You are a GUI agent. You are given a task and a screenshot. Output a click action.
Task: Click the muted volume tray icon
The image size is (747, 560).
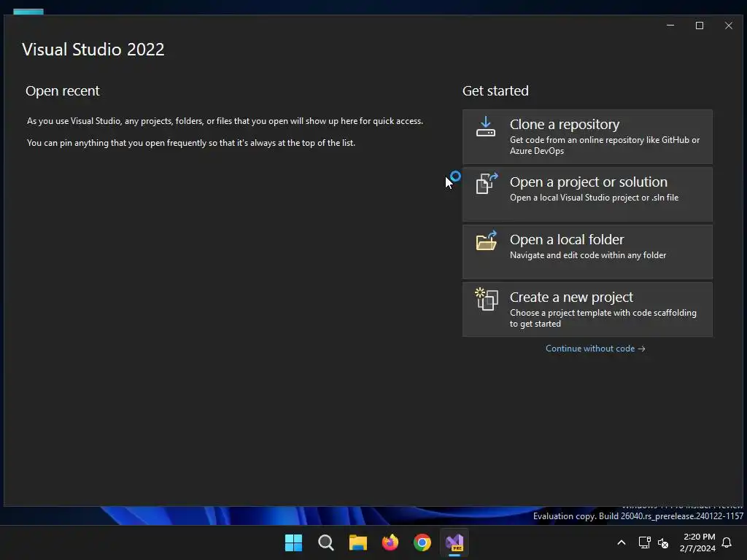(662, 542)
